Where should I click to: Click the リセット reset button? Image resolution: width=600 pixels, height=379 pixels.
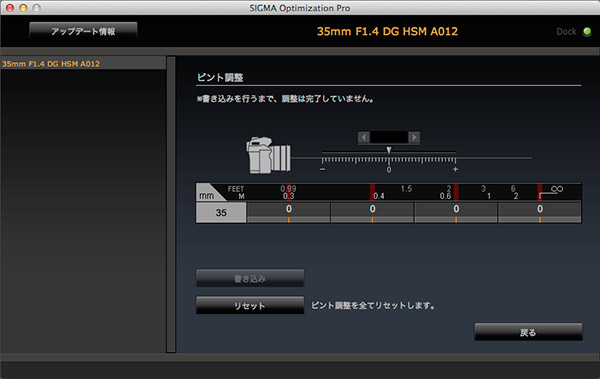[250, 305]
